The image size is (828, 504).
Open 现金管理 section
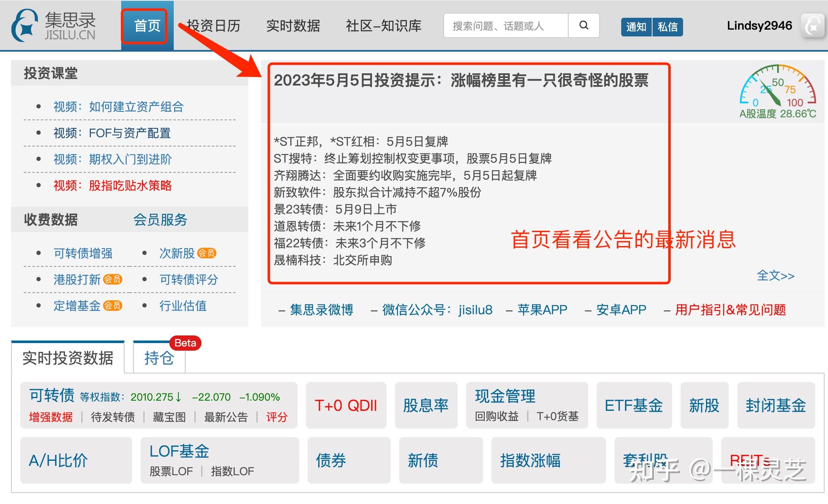click(505, 396)
